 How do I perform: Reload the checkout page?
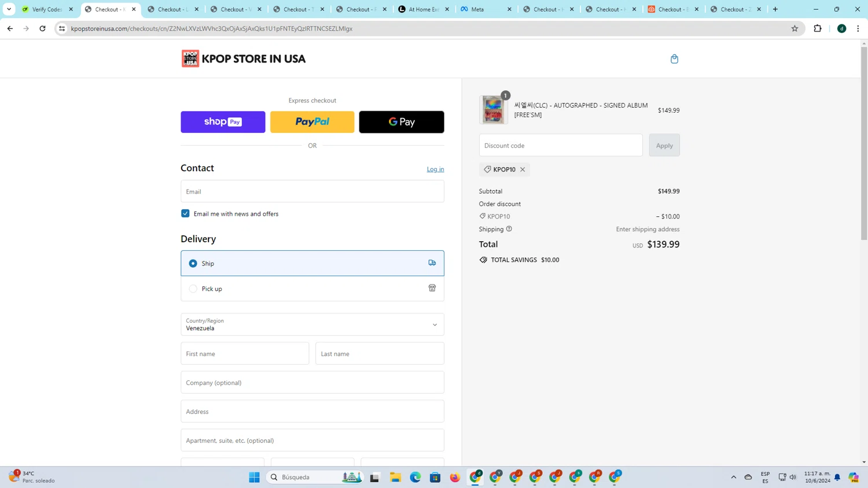coord(42,28)
